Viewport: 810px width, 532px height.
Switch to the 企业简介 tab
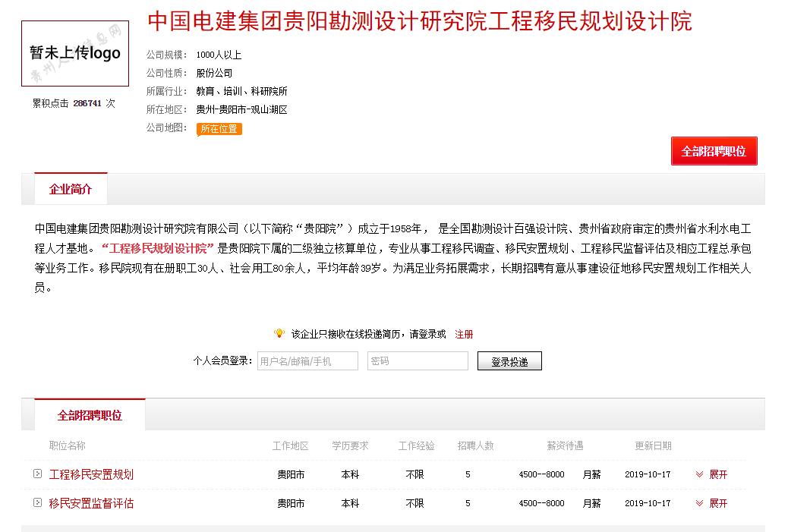(71, 188)
